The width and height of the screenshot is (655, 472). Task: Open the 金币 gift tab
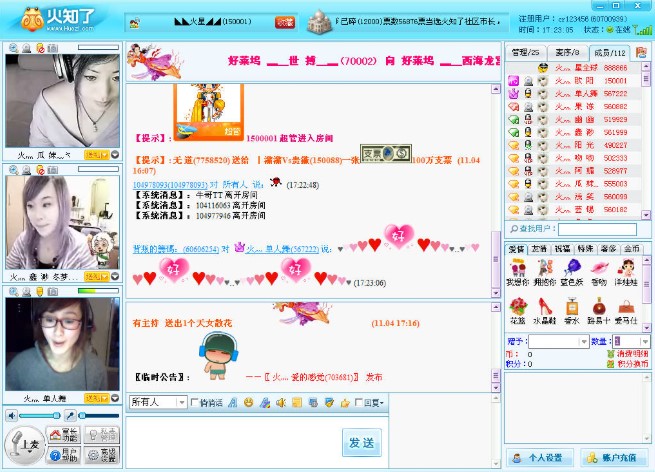[632, 249]
